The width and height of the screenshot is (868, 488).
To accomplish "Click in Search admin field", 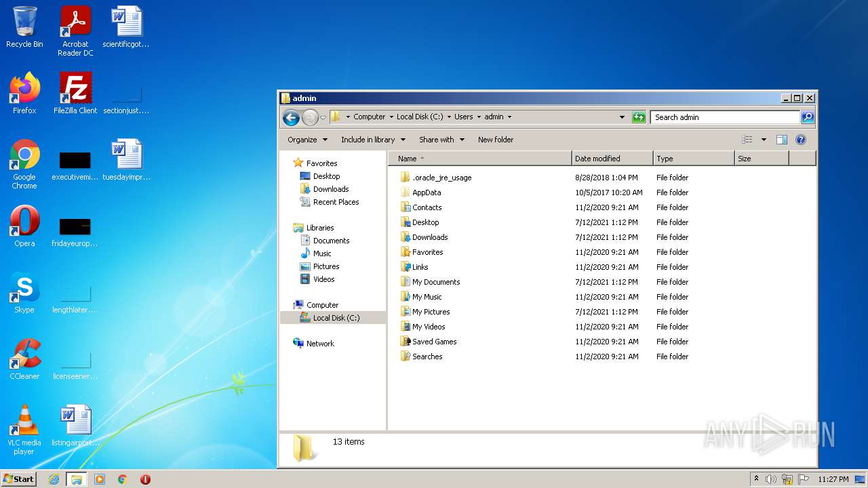I will click(x=725, y=117).
